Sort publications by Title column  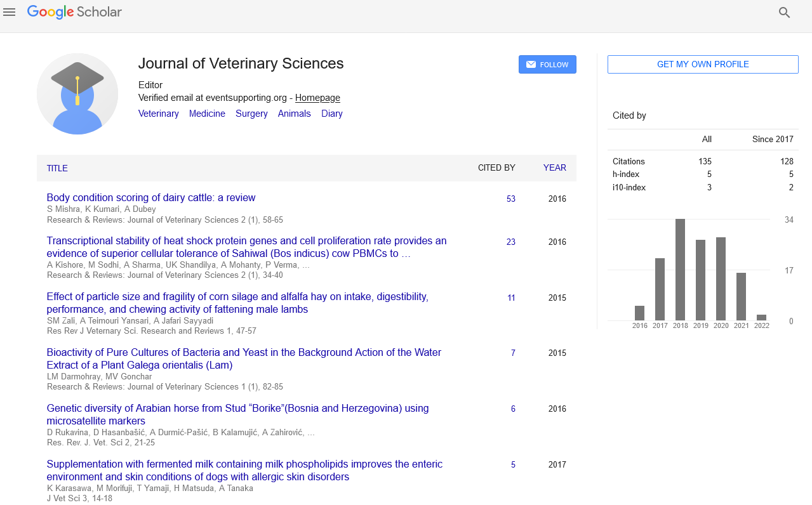point(57,168)
